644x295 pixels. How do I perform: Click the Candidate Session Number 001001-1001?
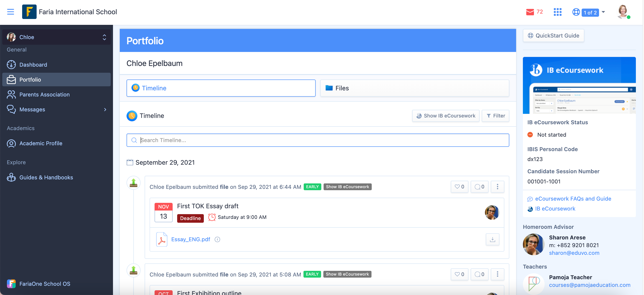[544, 182]
